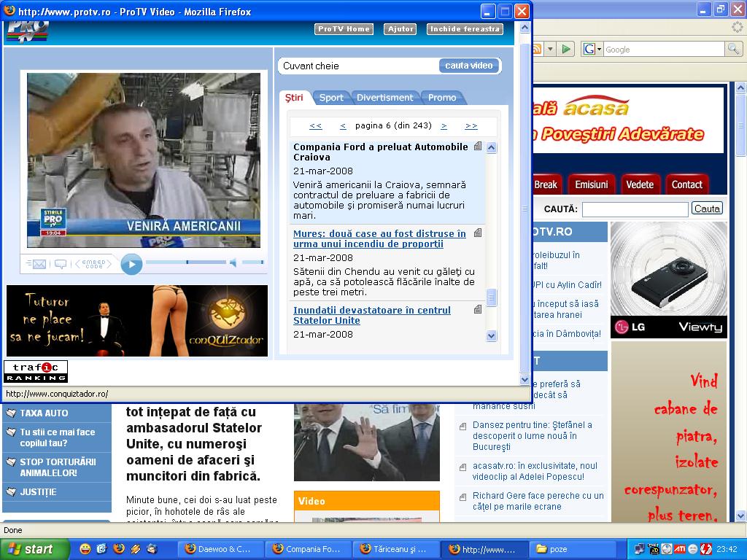Click the popup window scroll-down arrow

[525, 379]
